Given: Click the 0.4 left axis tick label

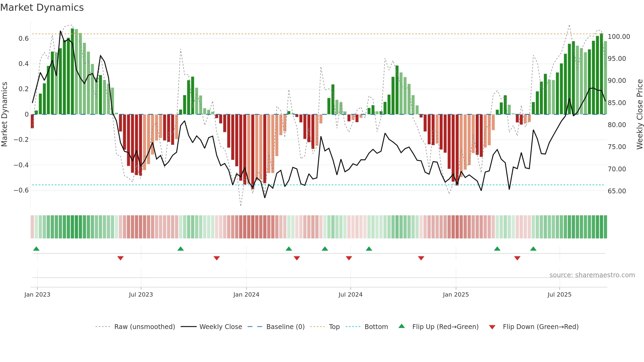Looking at the screenshot, I should tap(24, 64).
